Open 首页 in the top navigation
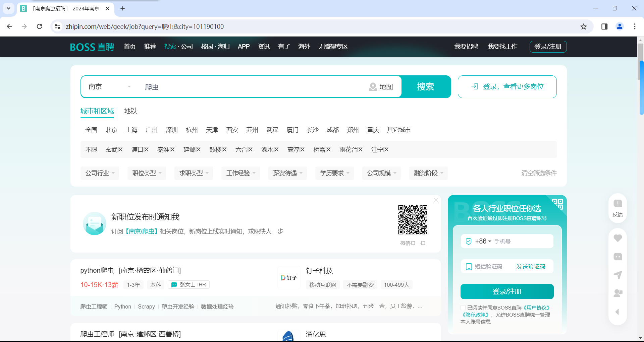The image size is (644, 342). click(130, 47)
